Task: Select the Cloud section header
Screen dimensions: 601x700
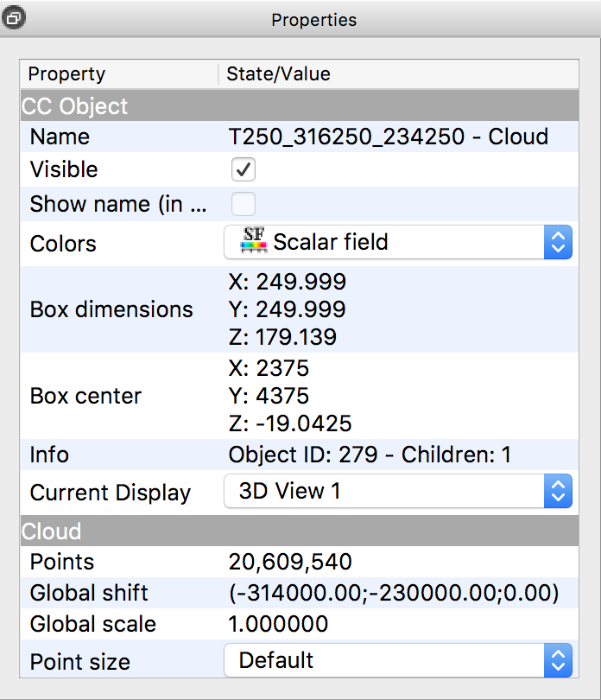Action: tap(52, 531)
